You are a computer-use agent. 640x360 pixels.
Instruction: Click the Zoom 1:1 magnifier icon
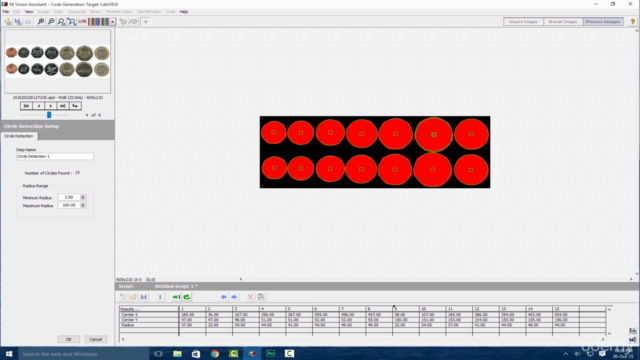tap(61, 22)
